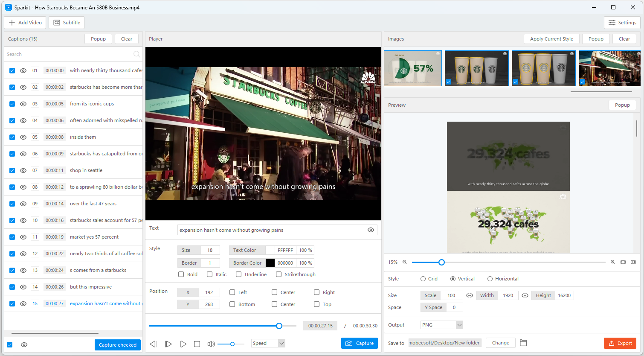Image resolution: width=644 pixels, height=356 pixels.
Task: Click Capture checked
Action: pyautogui.click(x=118, y=345)
